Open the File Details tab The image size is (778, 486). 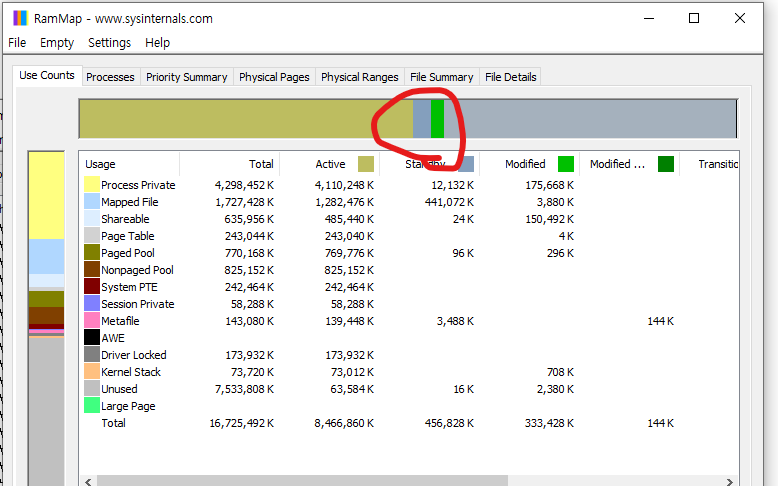click(510, 77)
